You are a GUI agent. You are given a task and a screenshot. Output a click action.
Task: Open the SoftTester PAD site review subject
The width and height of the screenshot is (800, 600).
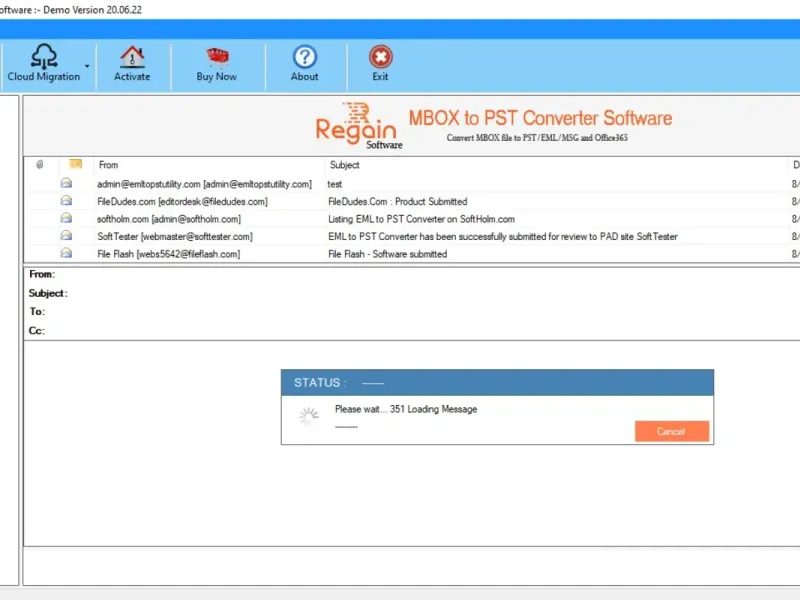503,236
